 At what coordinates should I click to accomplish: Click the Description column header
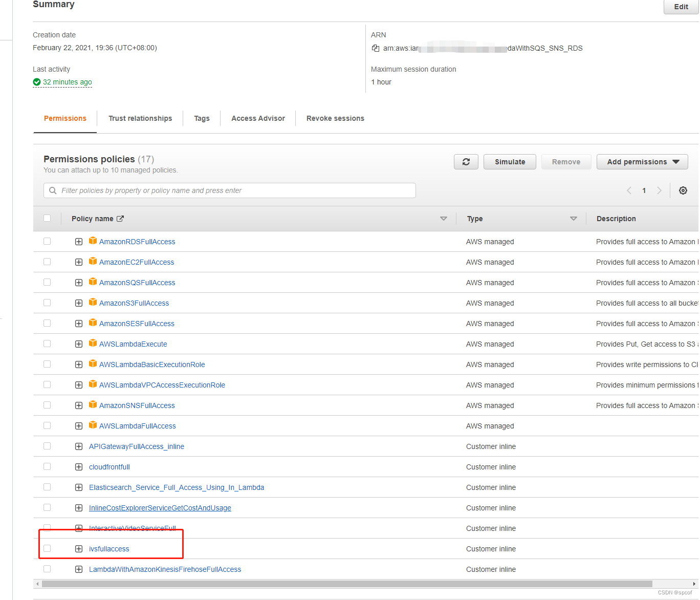pos(616,219)
